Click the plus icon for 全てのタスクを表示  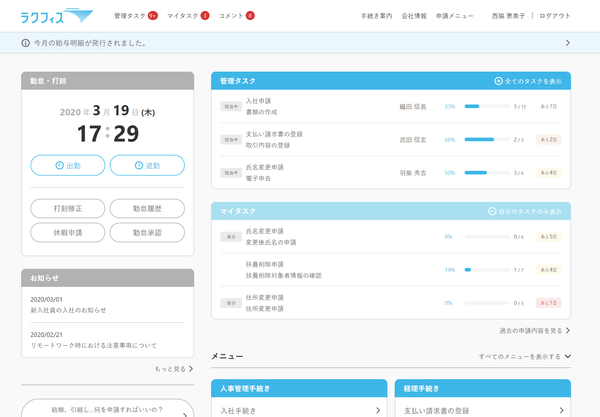point(498,80)
